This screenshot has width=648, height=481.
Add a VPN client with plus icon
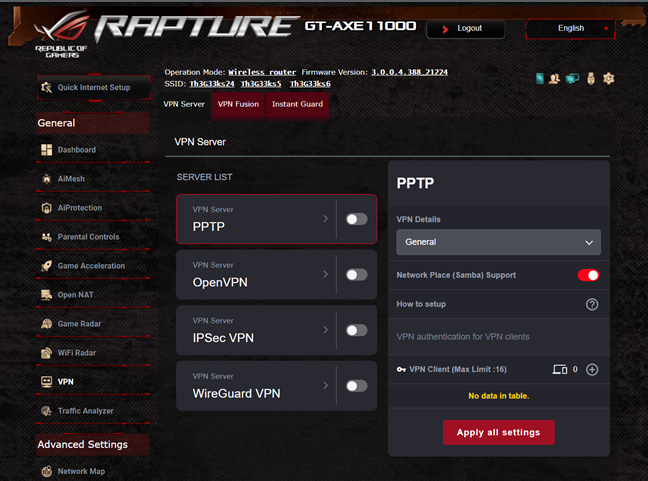coord(592,369)
